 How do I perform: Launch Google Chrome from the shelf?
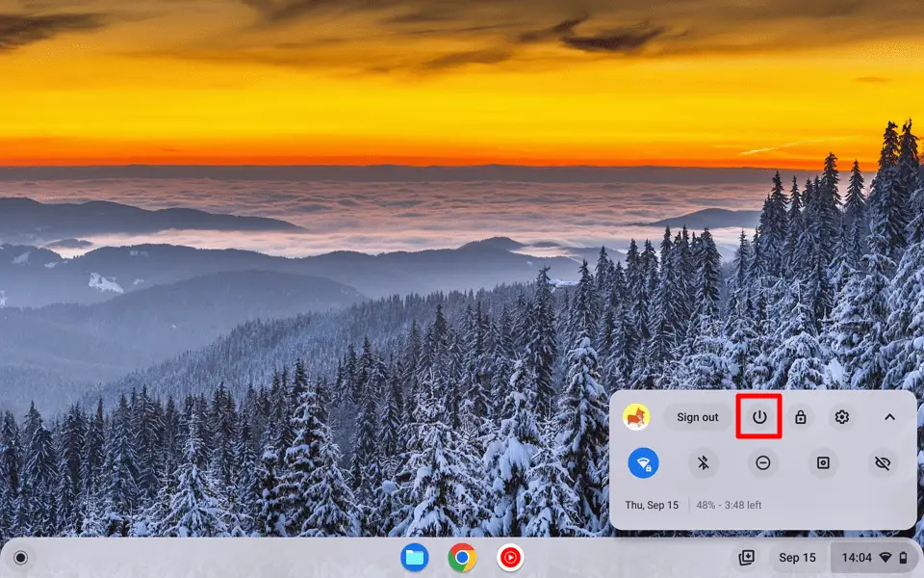pos(461,557)
